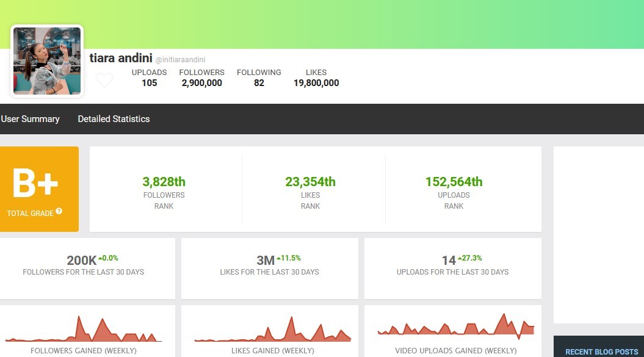644x357 pixels.
Task: Click the heart favorite icon beside profile
Action: click(x=104, y=80)
